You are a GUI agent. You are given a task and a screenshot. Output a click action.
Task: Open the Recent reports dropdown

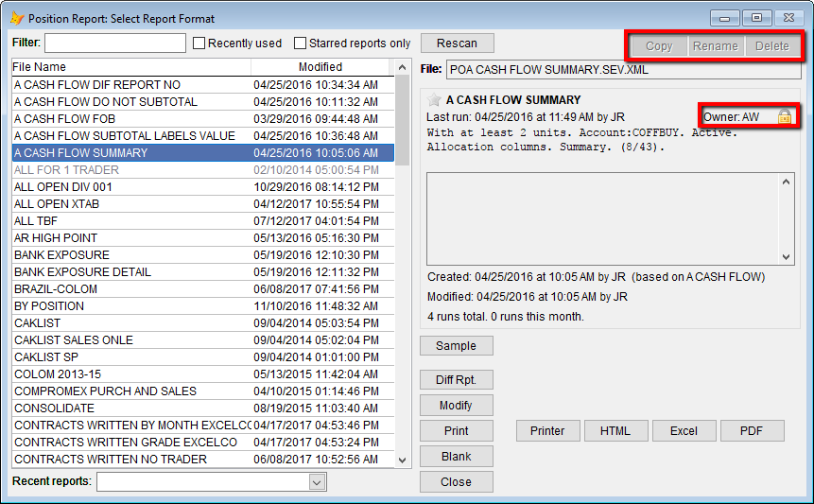[x=317, y=482]
